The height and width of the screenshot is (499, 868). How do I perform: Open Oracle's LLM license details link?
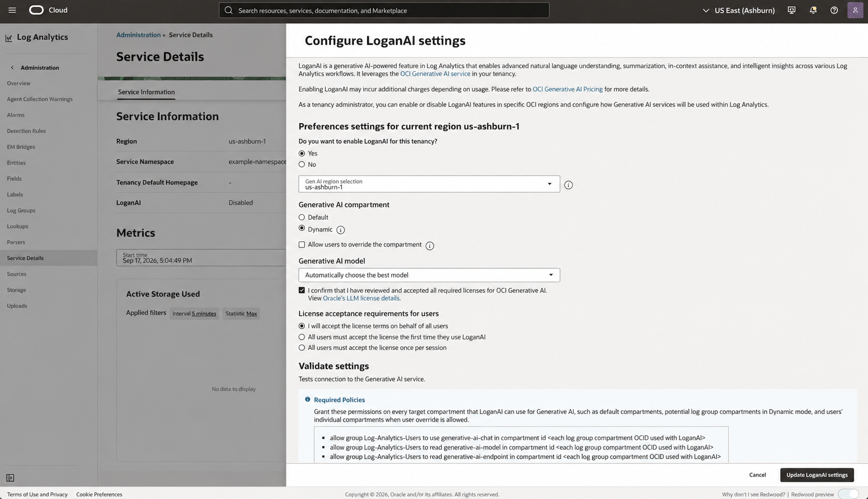361,298
